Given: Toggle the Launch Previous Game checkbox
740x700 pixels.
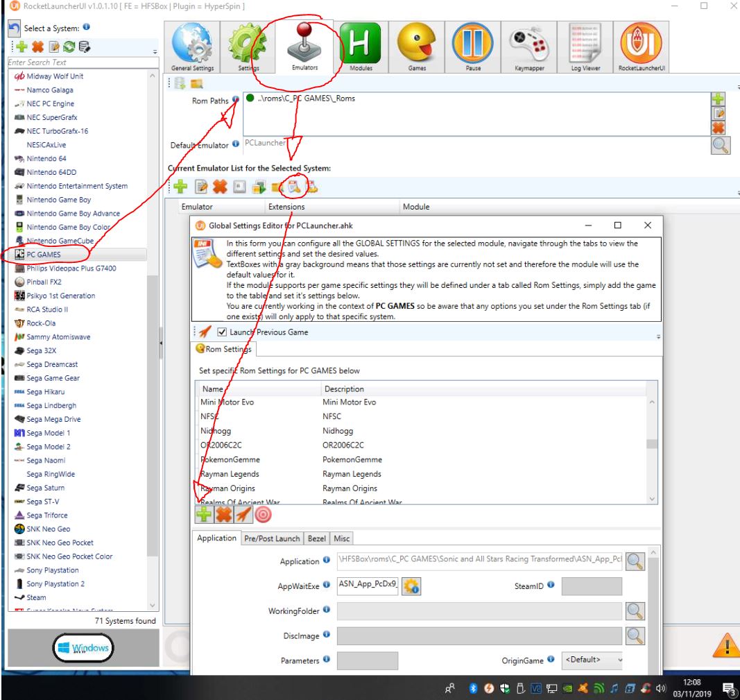Looking at the screenshot, I should [x=223, y=332].
